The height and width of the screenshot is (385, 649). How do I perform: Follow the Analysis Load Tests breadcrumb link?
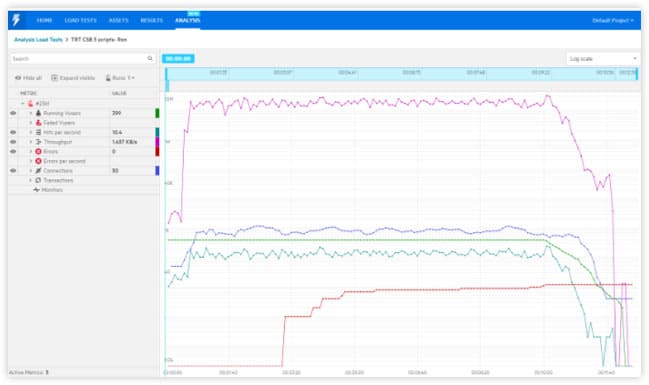pos(38,40)
